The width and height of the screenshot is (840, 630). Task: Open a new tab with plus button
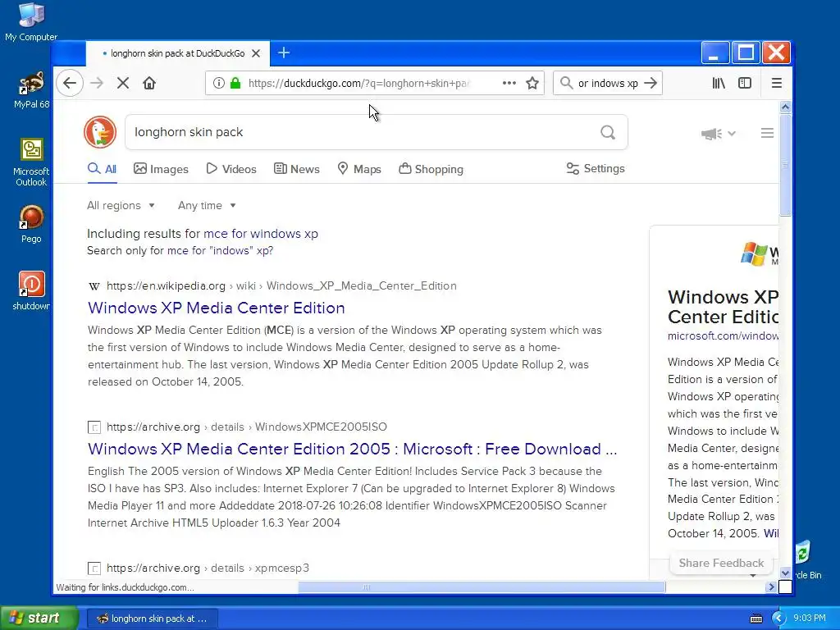click(284, 52)
